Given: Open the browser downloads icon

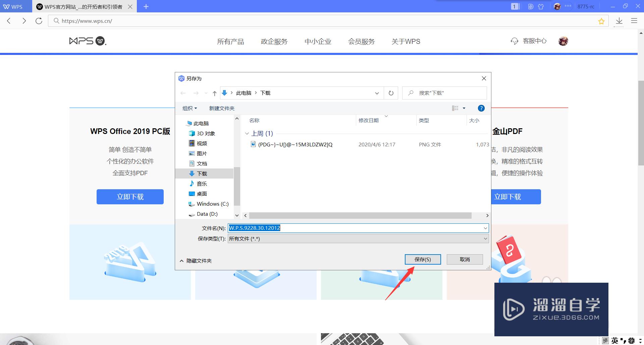Looking at the screenshot, I should pos(619,21).
